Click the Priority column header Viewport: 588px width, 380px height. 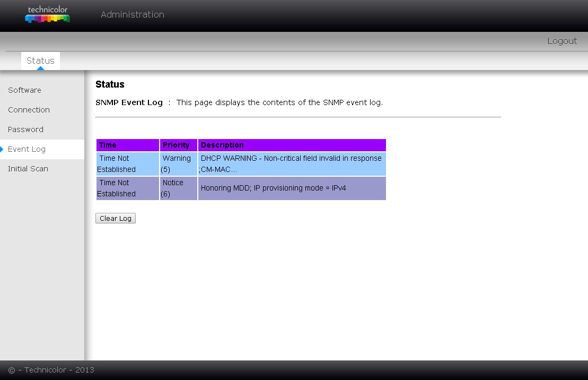point(178,145)
